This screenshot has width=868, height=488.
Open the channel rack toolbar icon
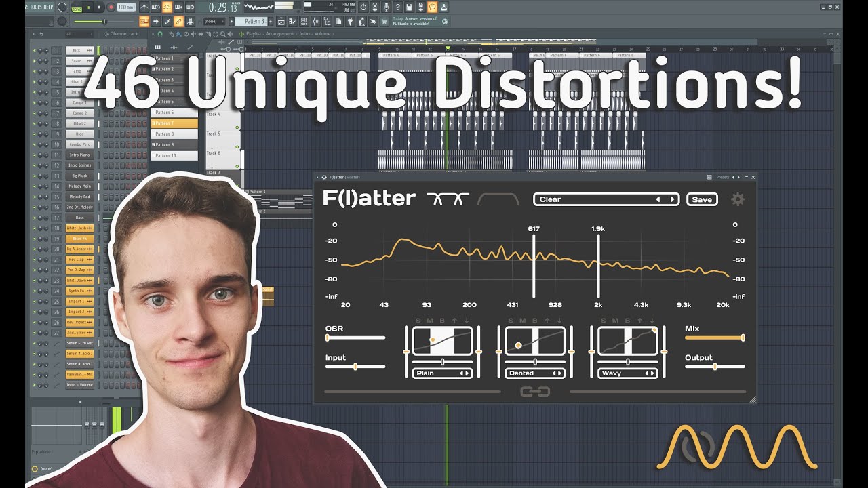[304, 22]
